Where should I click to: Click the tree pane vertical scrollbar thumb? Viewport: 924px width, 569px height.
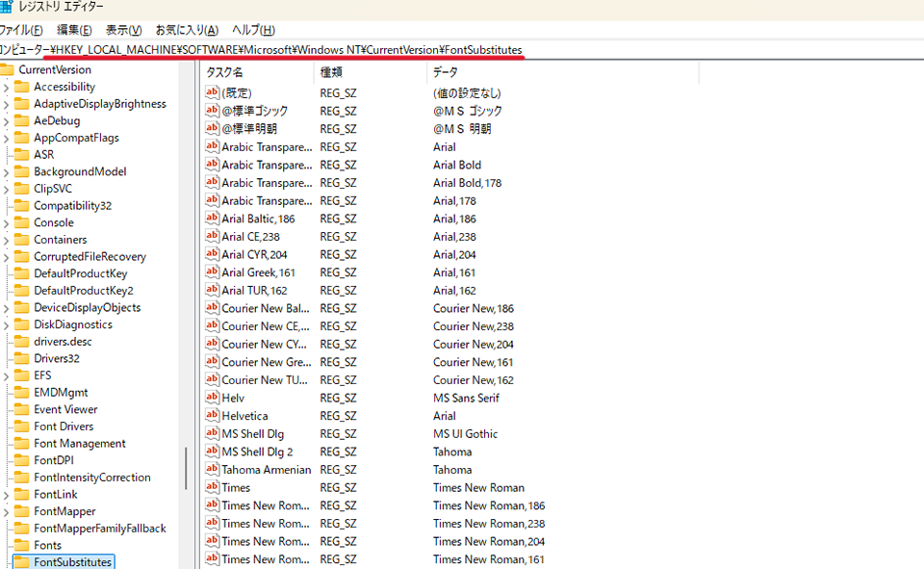click(x=186, y=469)
